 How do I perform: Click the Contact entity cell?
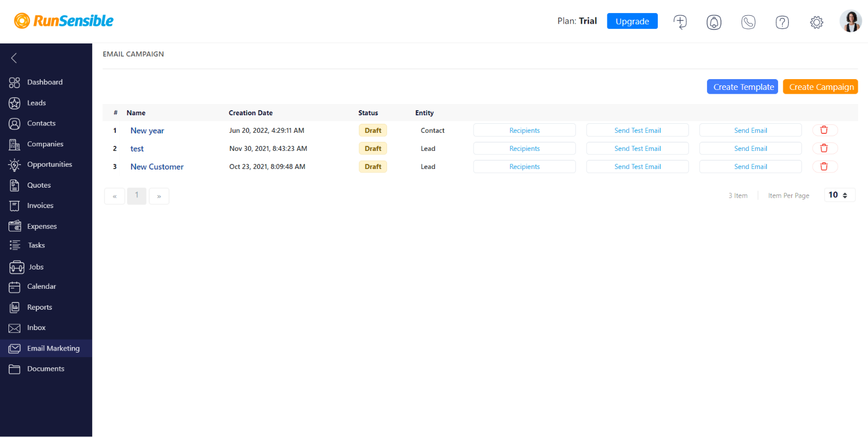point(432,131)
